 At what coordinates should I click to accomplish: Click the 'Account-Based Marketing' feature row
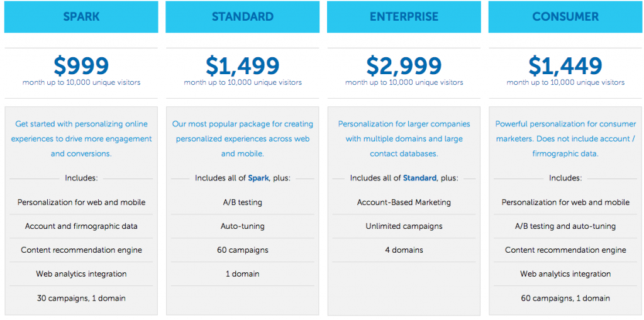click(x=404, y=202)
